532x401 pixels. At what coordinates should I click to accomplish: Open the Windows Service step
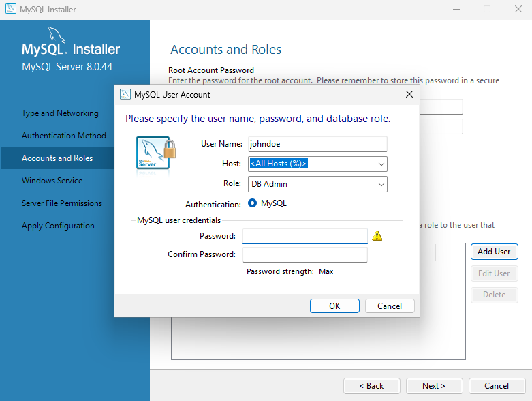pyautogui.click(x=52, y=181)
